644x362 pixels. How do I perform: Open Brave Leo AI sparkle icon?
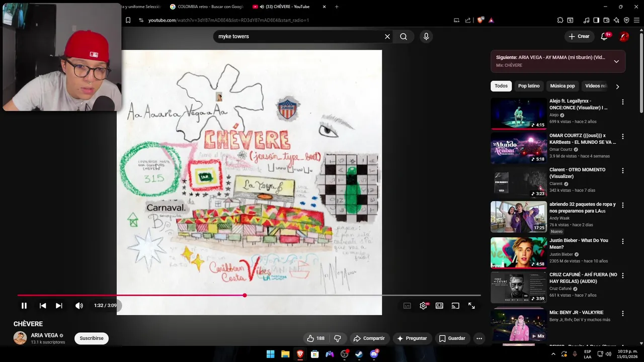click(x=616, y=20)
